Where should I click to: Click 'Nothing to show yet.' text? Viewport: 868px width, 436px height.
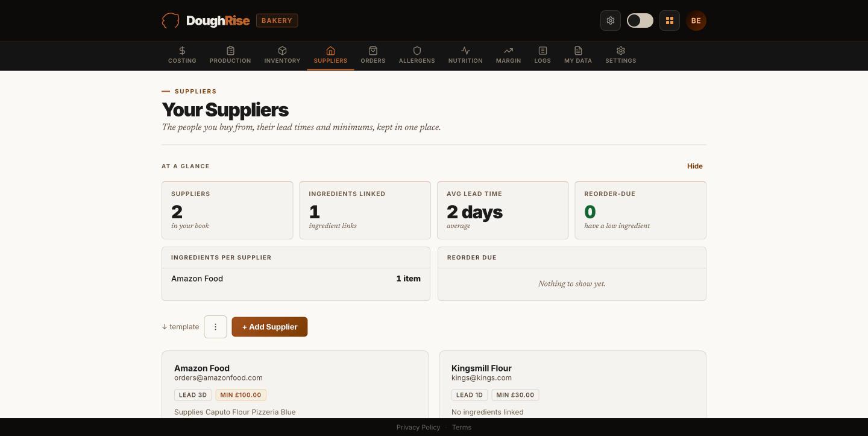pos(572,283)
